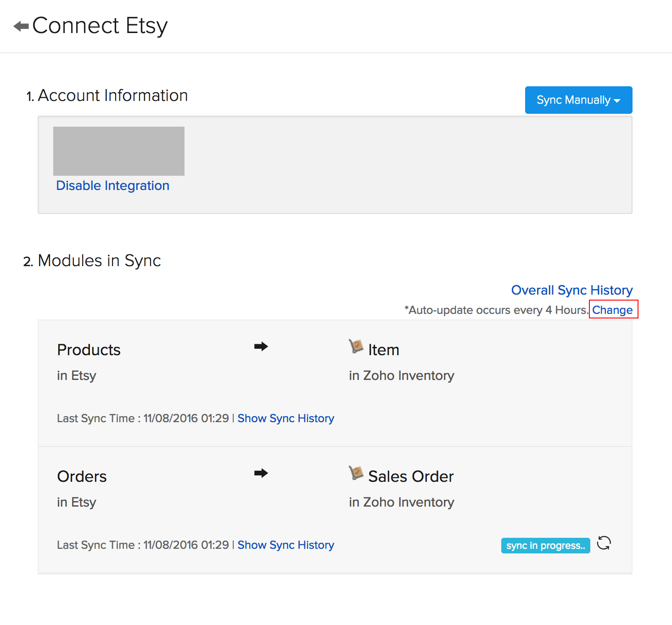Click the circular sync refresh icon
Viewport: 672px width, 625px height.
click(604, 543)
